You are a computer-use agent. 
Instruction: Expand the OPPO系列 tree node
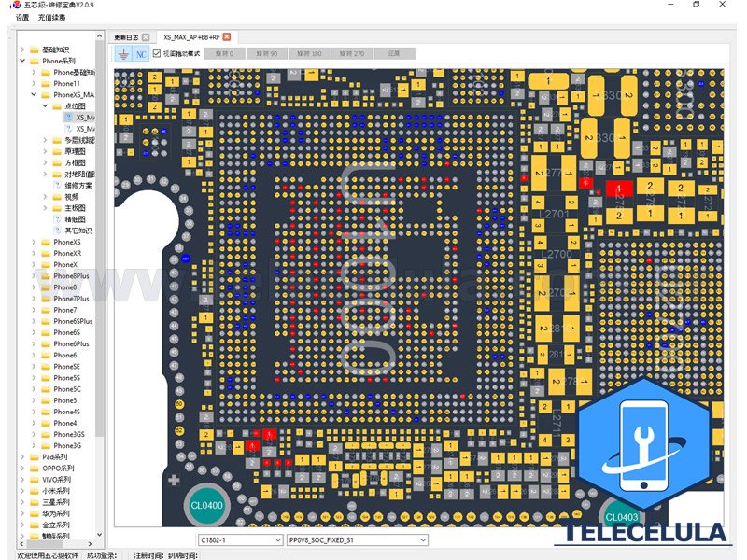[22, 469]
